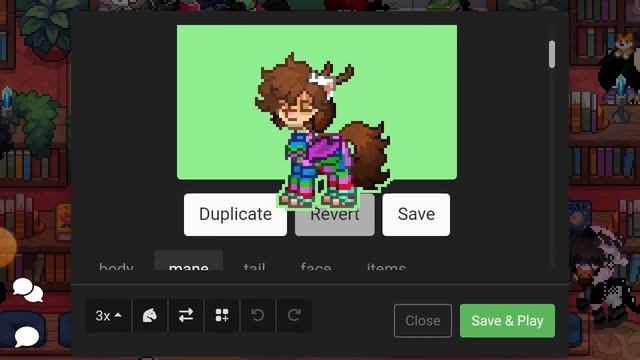
Task: Click the Close button
Action: (423, 321)
